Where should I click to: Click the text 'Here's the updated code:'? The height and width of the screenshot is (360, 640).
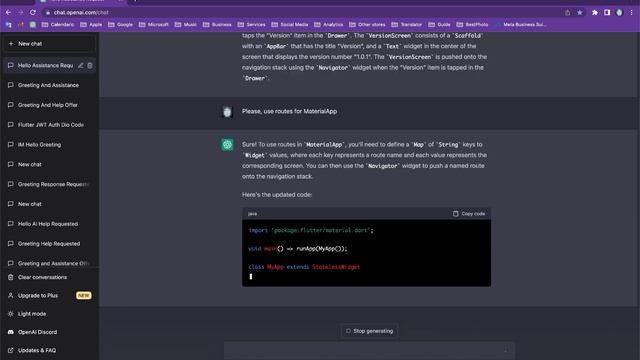click(x=277, y=195)
